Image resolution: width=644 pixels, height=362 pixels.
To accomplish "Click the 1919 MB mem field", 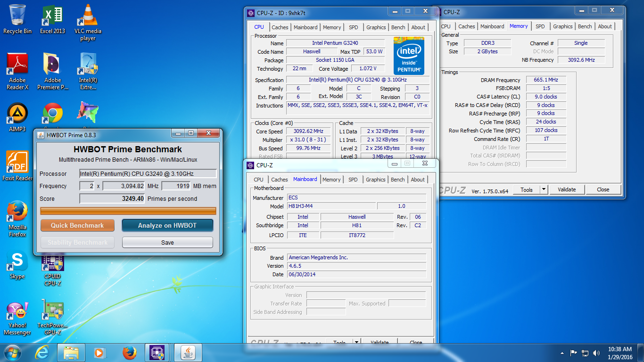I will tap(176, 186).
